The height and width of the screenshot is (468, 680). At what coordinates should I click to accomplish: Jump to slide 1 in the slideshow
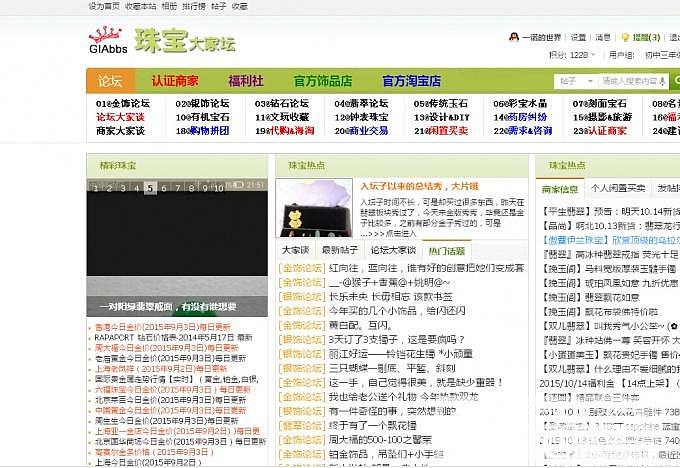[96, 188]
